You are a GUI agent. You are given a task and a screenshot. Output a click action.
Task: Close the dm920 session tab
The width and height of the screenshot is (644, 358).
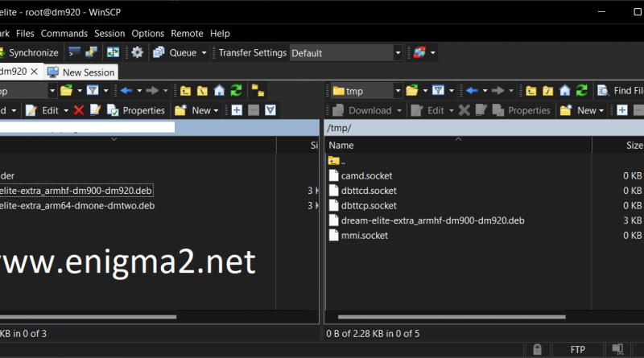[35, 72]
